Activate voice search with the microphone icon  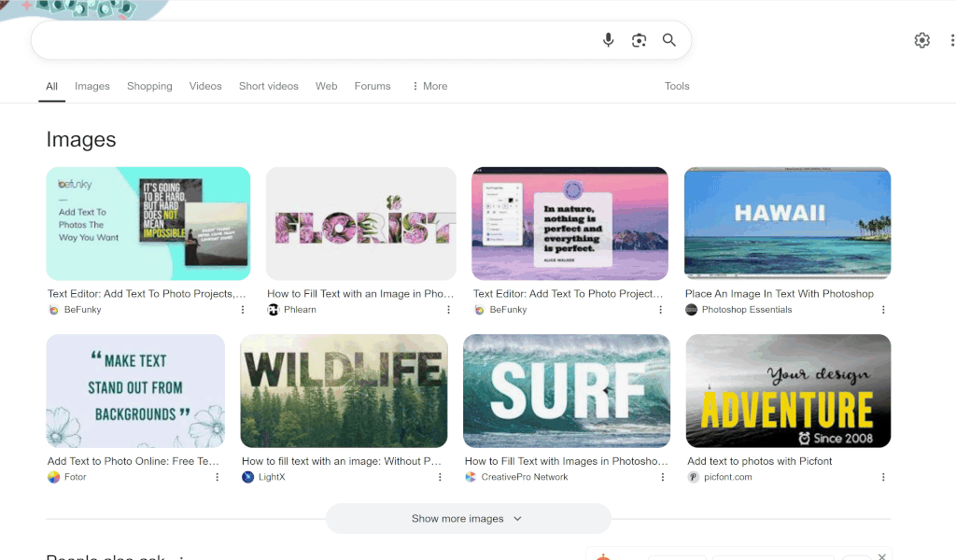tap(608, 40)
